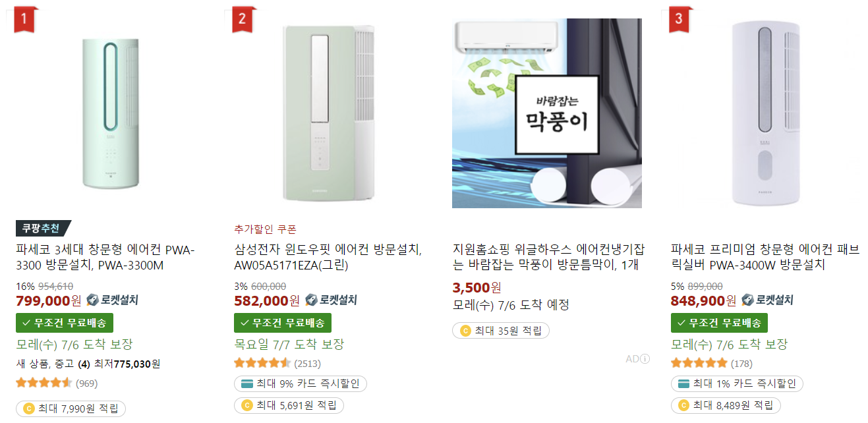The width and height of the screenshot is (868, 423).
Task: Click the rank 1 red ribbon badge
Action: (24, 18)
